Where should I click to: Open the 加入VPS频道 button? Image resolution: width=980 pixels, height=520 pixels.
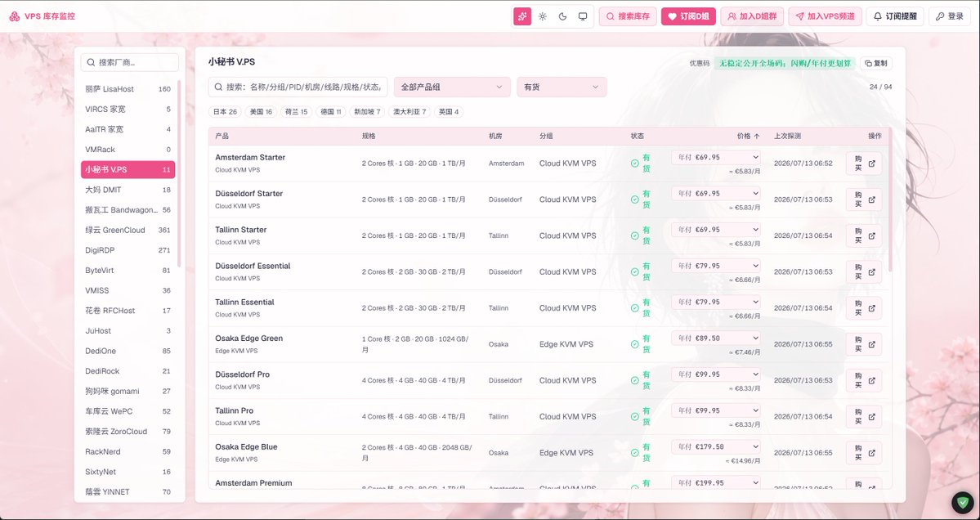click(x=825, y=16)
